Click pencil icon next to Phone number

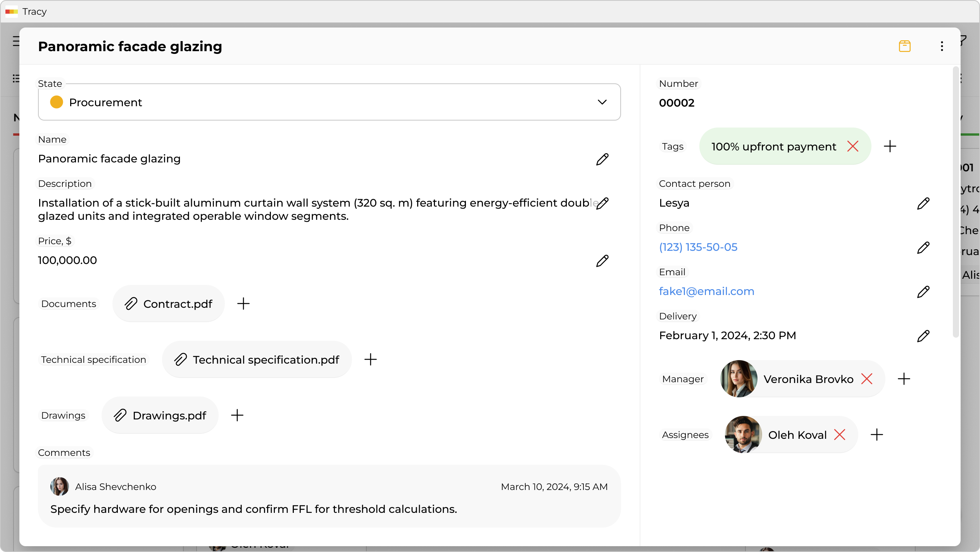923,247
